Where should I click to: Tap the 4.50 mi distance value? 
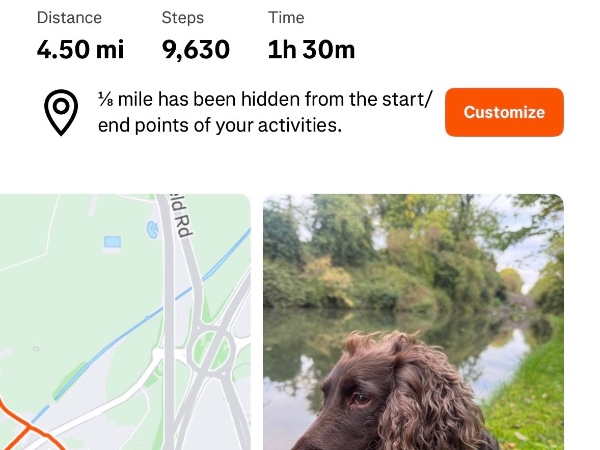coord(79,49)
